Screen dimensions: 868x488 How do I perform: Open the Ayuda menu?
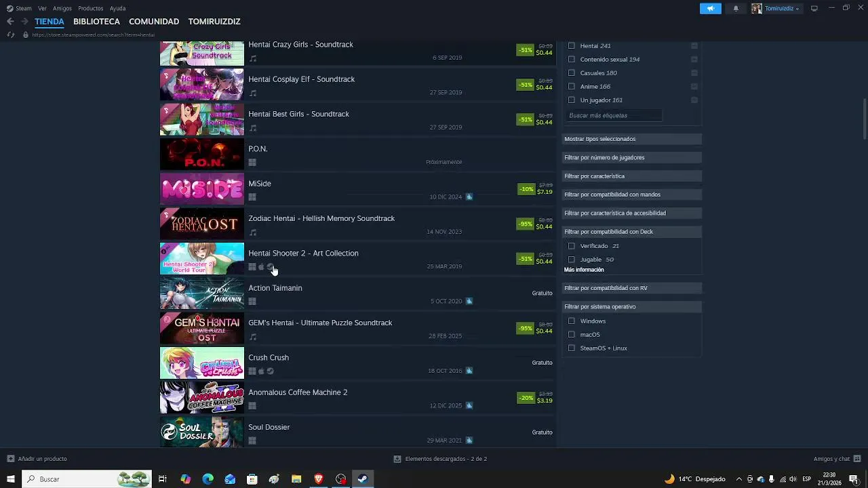(x=117, y=9)
